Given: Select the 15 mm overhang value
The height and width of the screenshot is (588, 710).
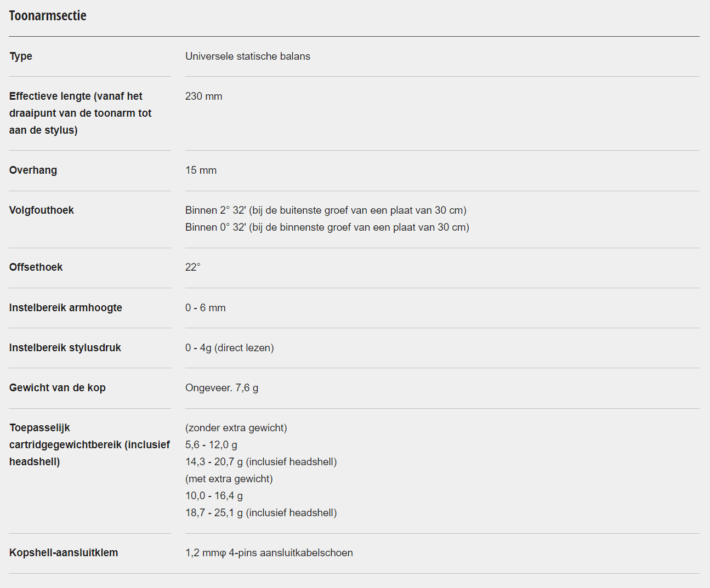Looking at the screenshot, I should (201, 170).
